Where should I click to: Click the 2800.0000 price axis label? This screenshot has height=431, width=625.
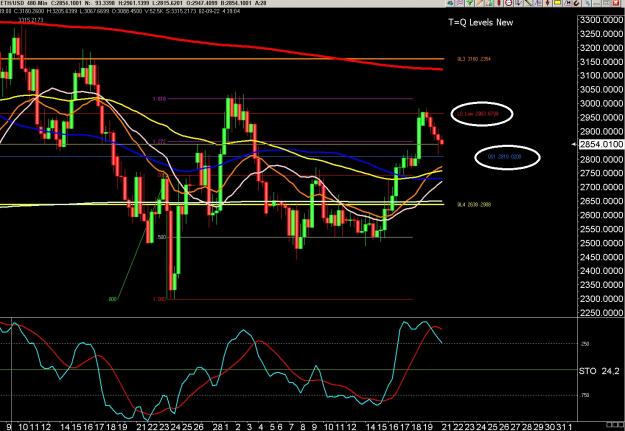coord(601,159)
